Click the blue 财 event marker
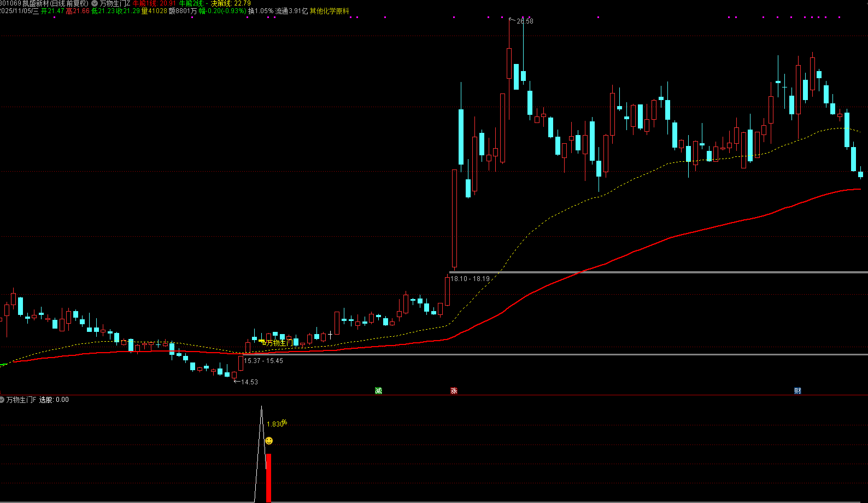868x503 pixels. (797, 390)
